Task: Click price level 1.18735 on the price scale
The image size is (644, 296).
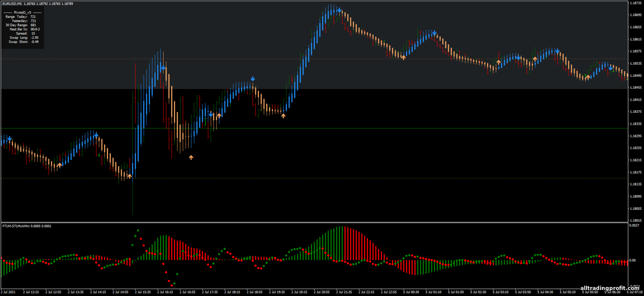Action: click(x=636, y=3)
